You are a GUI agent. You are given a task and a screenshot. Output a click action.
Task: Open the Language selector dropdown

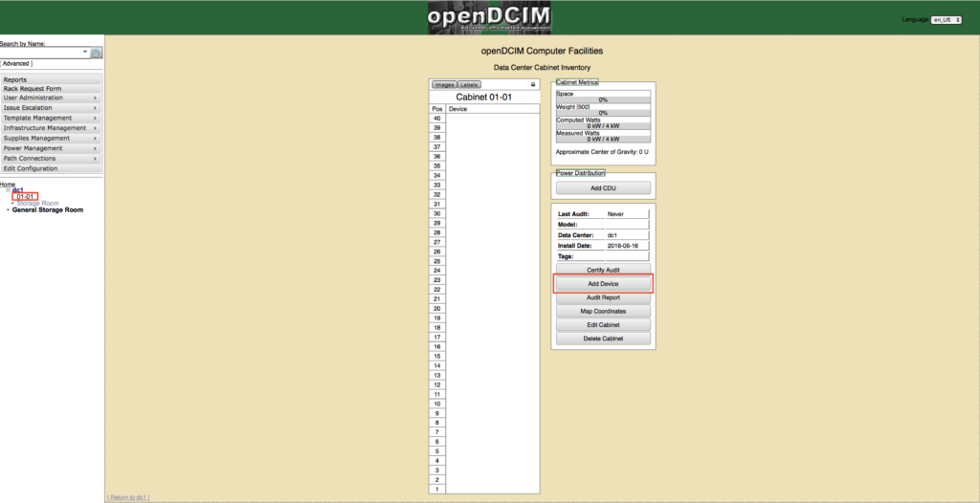click(x=947, y=20)
